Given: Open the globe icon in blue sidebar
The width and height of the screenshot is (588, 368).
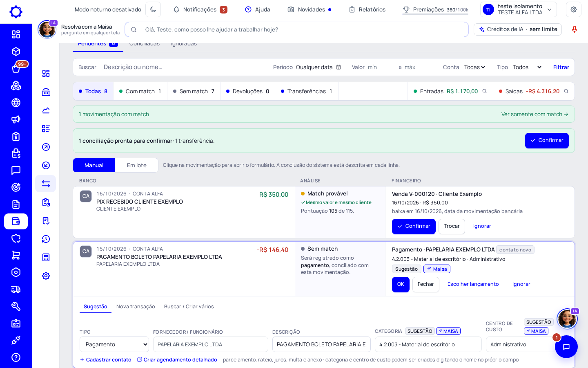Looking at the screenshot, I should tap(16, 103).
